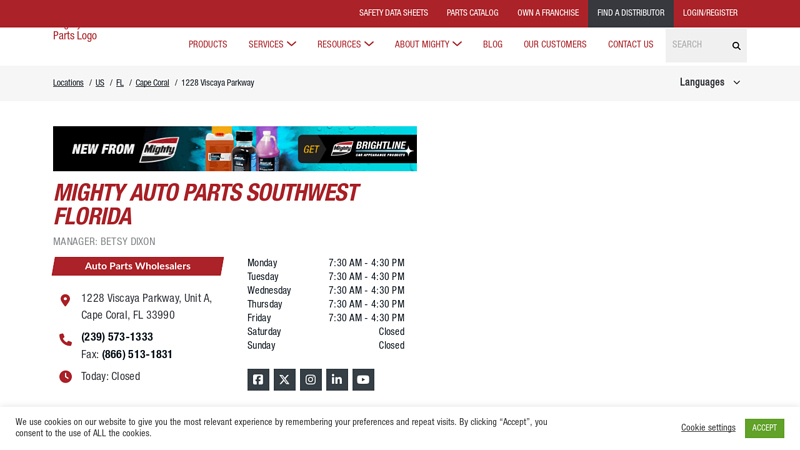Click the Mighty Auto Parts Southwest Florida heading
The width and height of the screenshot is (800, 450).
(207, 205)
